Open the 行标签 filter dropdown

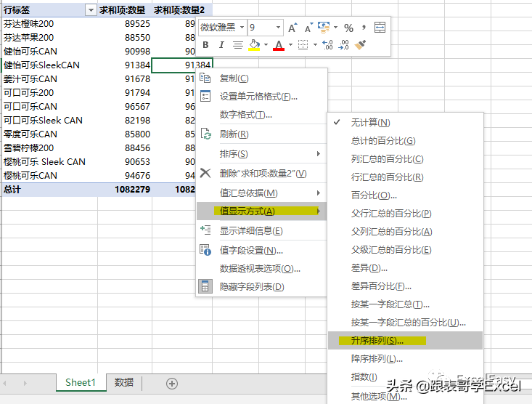[x=91, y=10]
